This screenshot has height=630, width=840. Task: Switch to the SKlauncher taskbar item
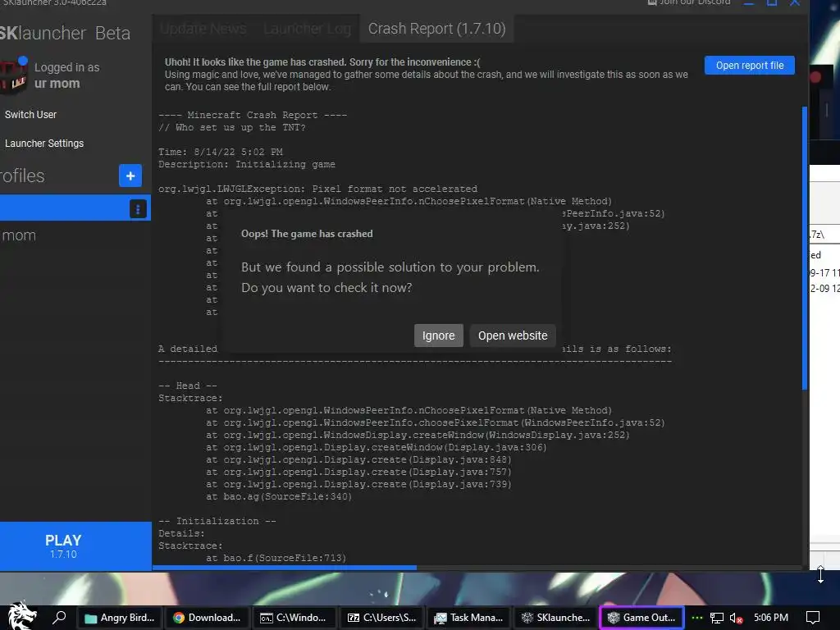555,618
